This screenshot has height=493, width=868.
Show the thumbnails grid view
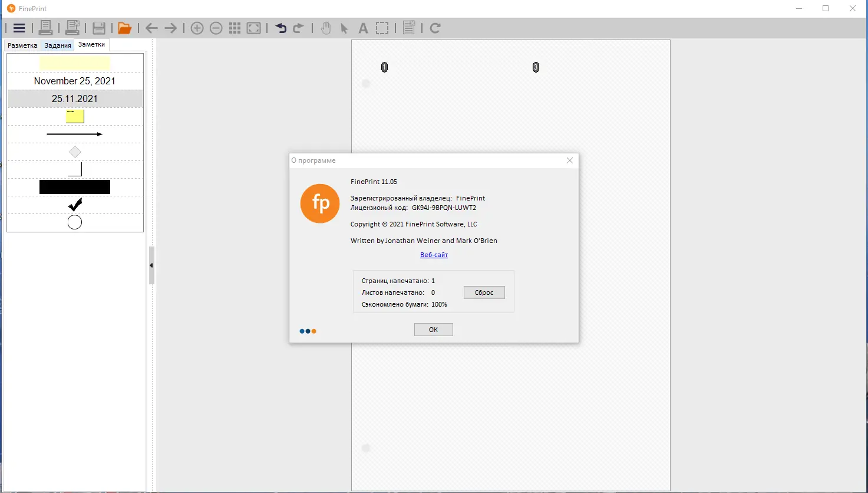pyautogui.click(x=235, y=28)
